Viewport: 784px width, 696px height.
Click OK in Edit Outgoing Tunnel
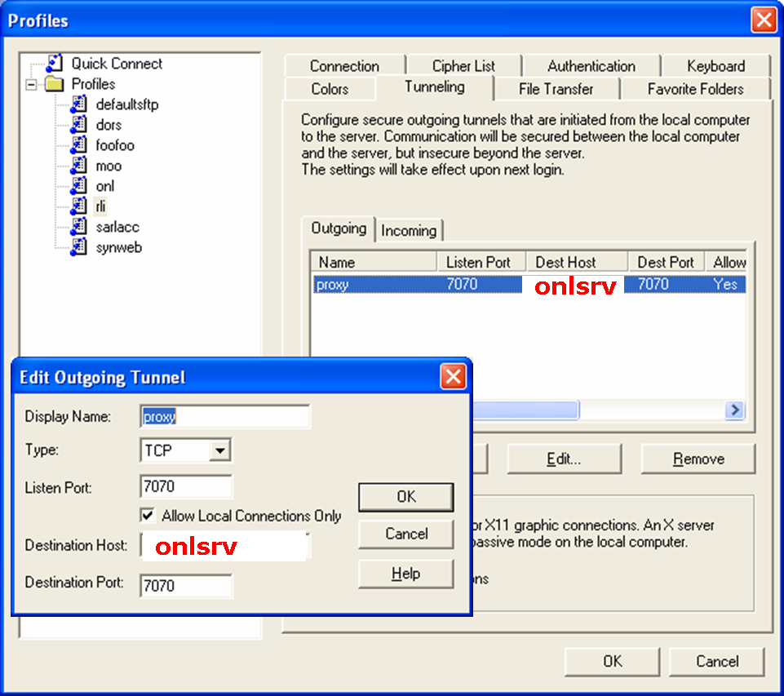click(405, 497)
